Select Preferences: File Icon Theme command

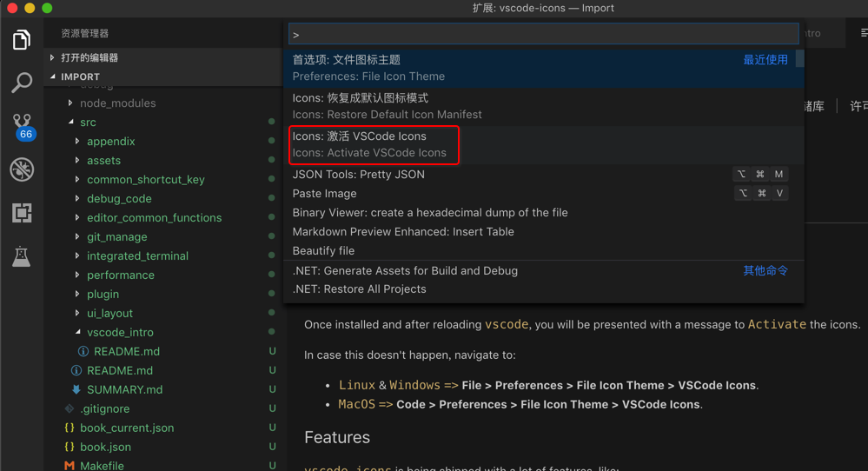tap(544, 68)
